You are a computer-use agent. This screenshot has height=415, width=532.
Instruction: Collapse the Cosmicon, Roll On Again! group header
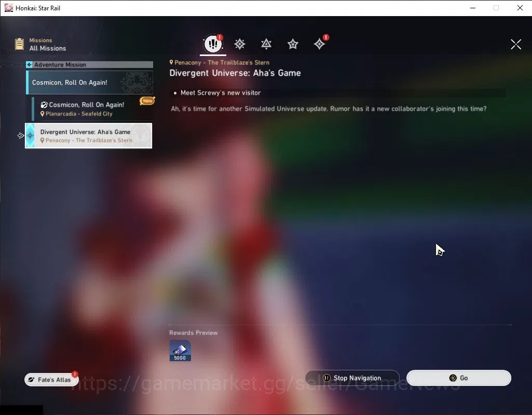[x=90, y=82]
